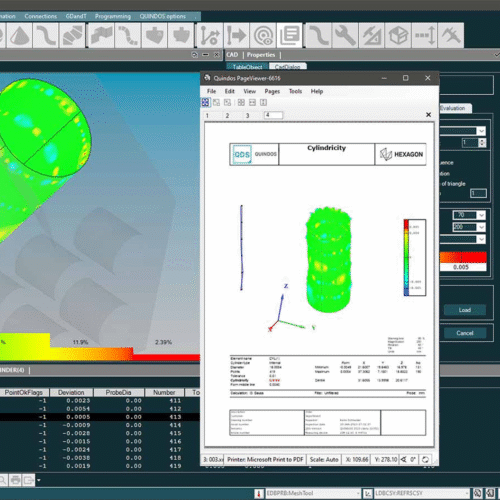500x500 pixels.
Task: Click the orange-red color gradient bar
Action: tap(463, 257)
